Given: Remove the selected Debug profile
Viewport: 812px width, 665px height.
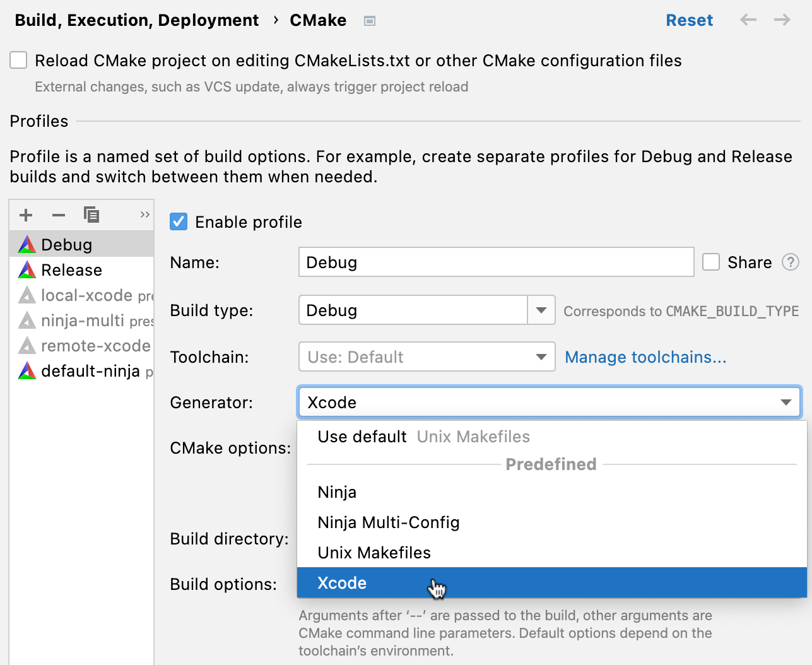Looking at the screenshot, I should click(x=58, y=215).
